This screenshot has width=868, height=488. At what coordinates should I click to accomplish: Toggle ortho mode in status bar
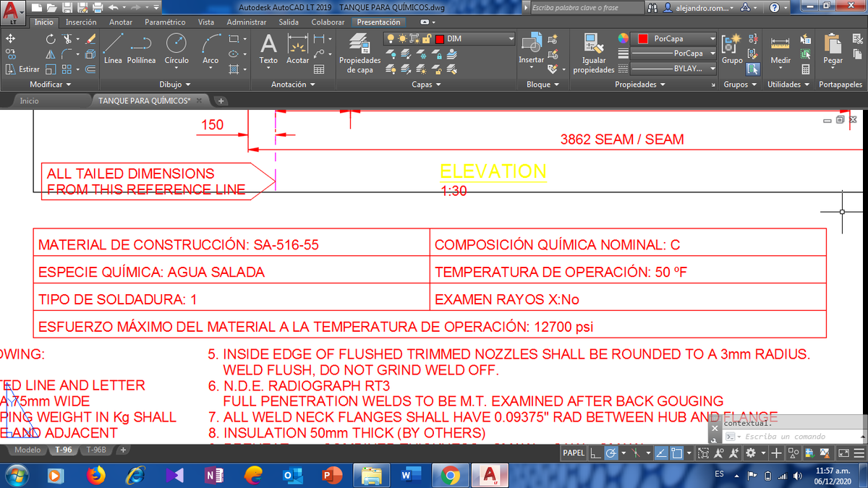(595, 453)
